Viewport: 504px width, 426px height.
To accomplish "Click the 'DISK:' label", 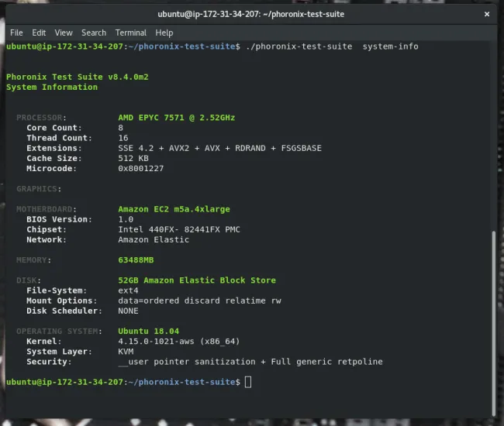I will coord(29,280).
